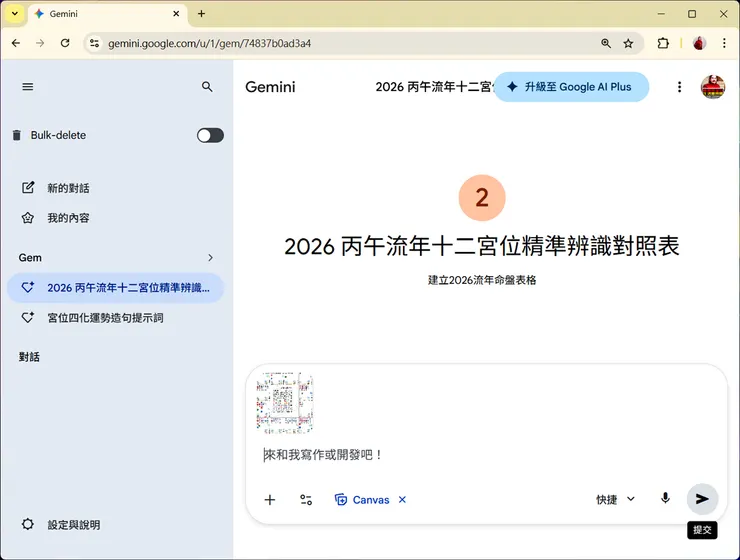Viewport: 740px width, 560px height.
Task: Select the 2026 丙午流年十二宮位 Gem item
Action: click(x=116, y=288)
